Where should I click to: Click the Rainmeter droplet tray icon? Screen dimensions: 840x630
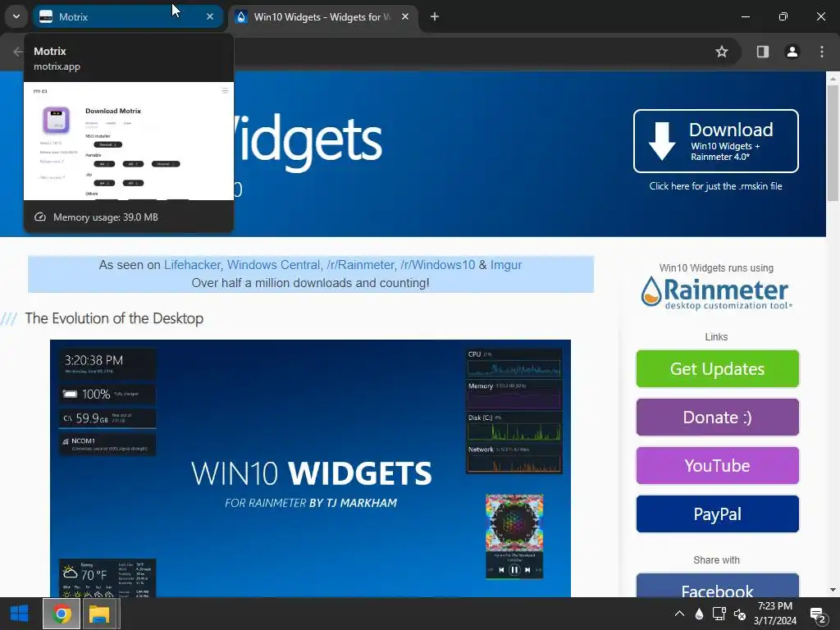tap(699, 614)
